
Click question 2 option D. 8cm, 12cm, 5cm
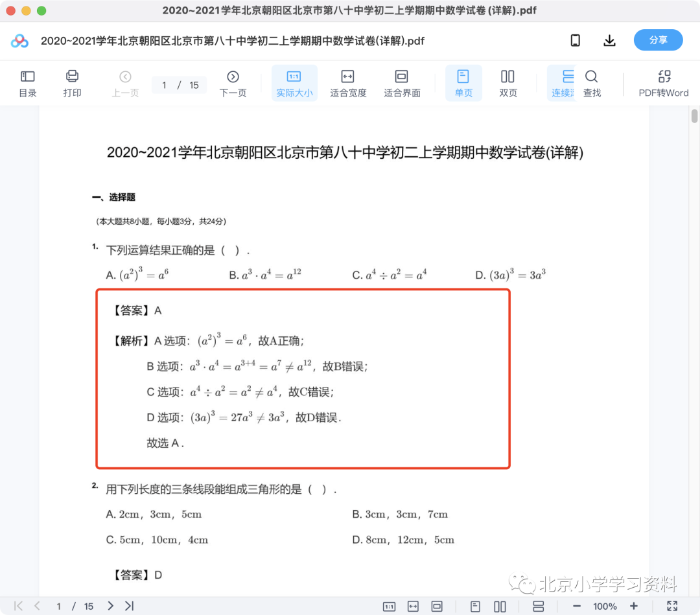click(403, 540)
